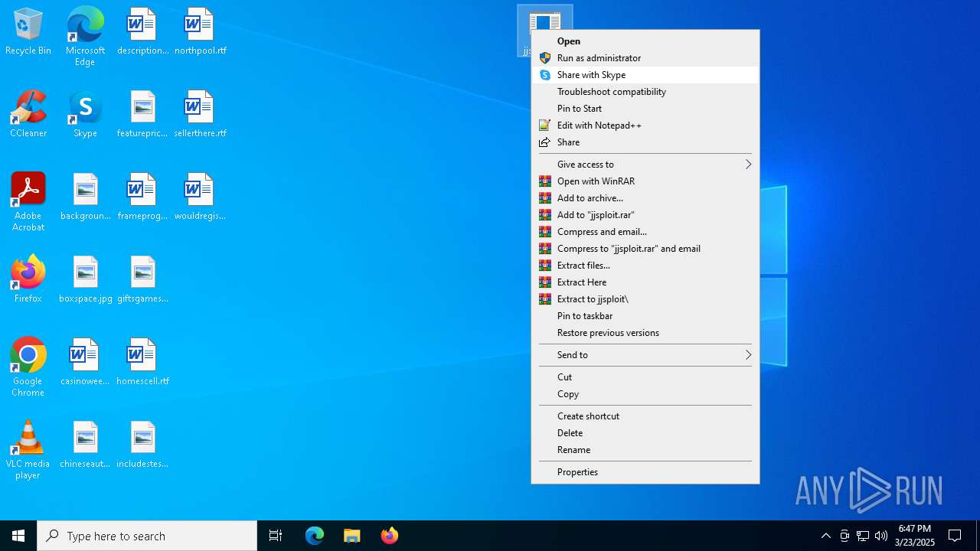Select the backgroun... image file icon
This screenshot has width=980, height=551.
click(86, 197)
